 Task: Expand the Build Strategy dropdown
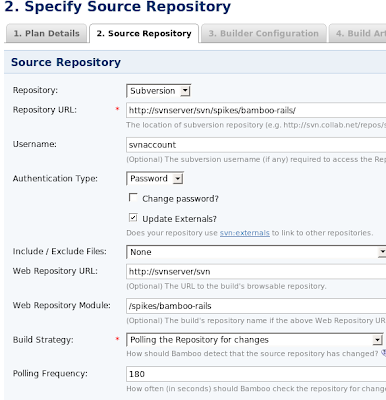pos(255,340)
